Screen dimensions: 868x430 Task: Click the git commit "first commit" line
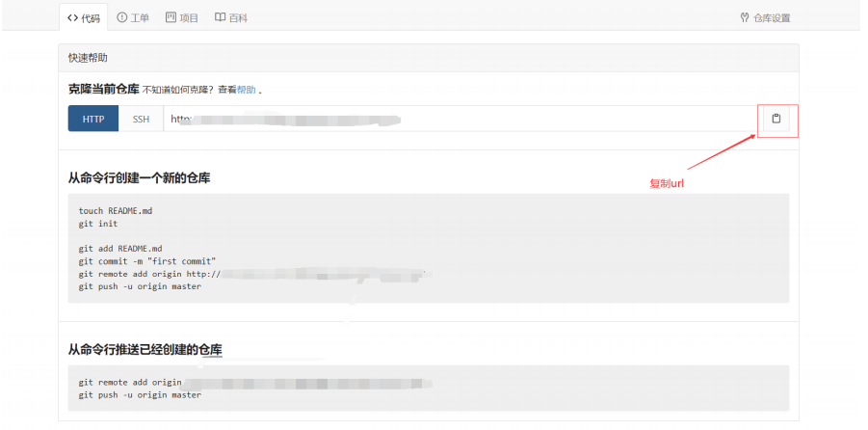tap(147, 261)
